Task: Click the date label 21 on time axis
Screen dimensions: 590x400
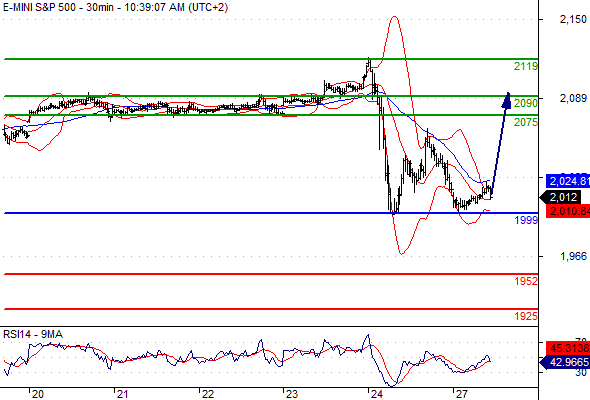Action: point(122,394)
